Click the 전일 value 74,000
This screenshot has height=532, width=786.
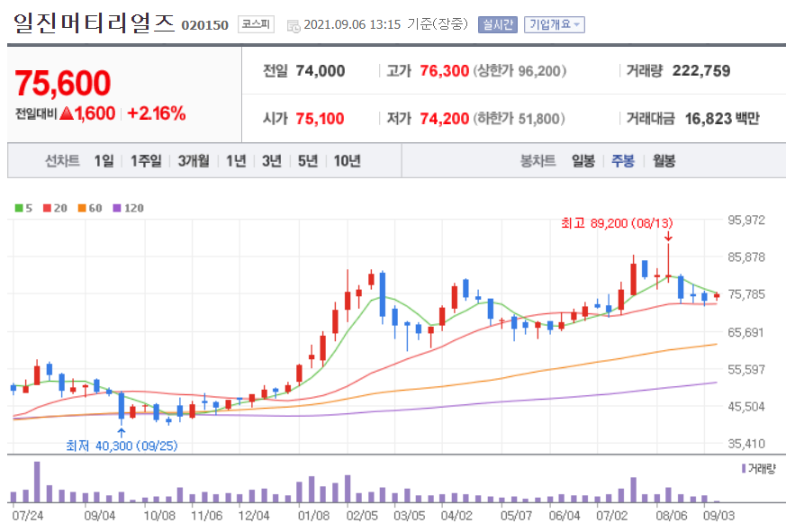321,71
